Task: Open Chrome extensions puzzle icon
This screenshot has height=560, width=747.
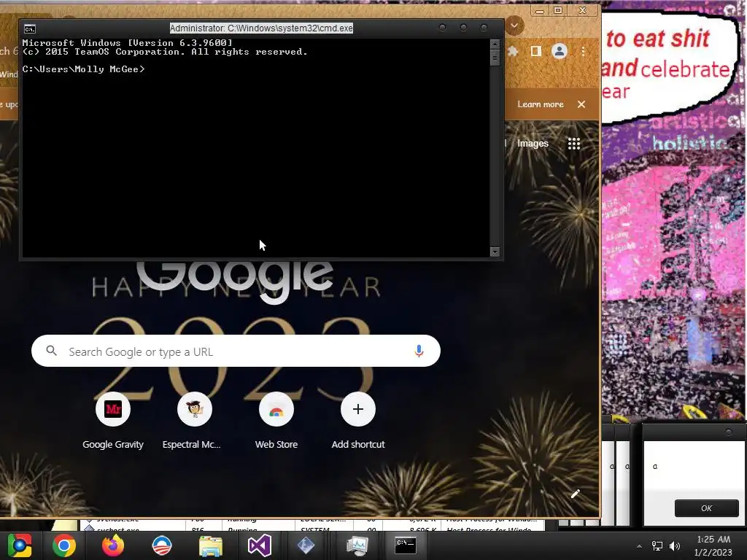Action: tap(513, 51)
